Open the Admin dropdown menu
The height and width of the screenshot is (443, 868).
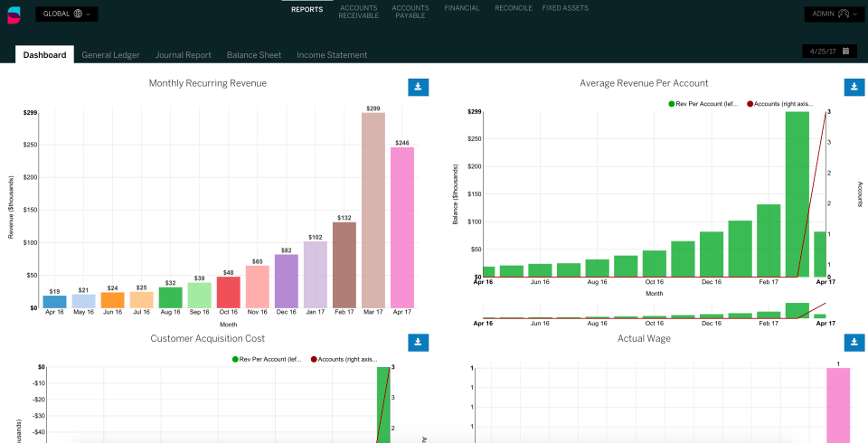click(835, 14)
